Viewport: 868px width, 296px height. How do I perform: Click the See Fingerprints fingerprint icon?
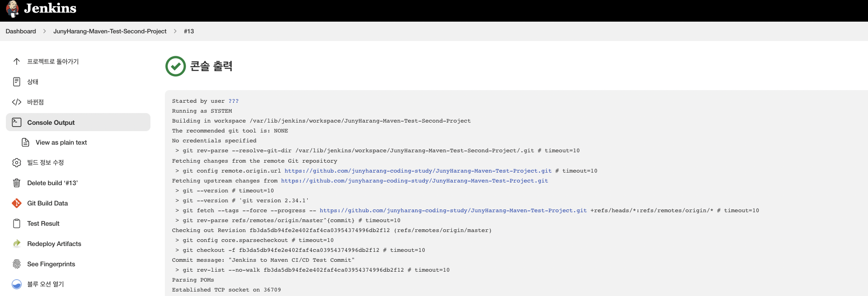coord(17,264)
